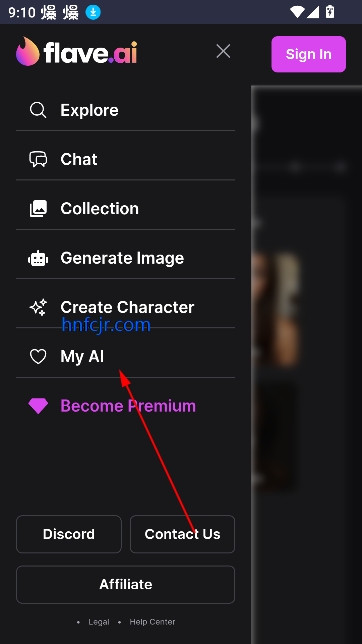Open the Chat menu item
Image resolution: width=362 pixels, height=644 pixels.
point(125,159)
